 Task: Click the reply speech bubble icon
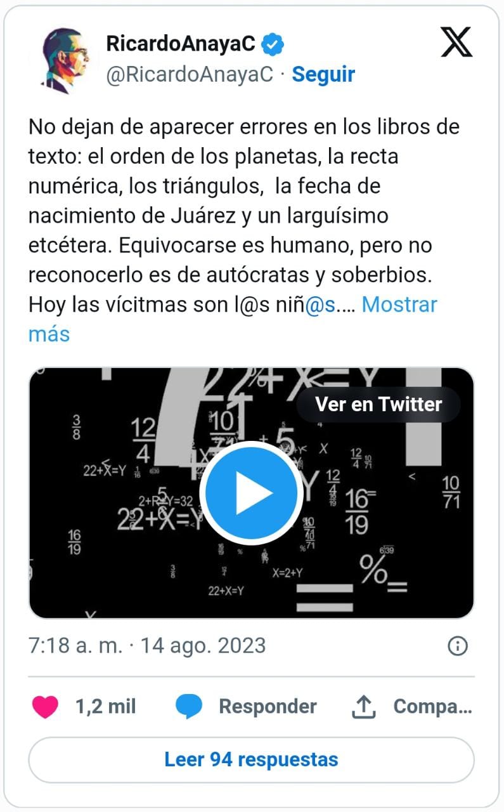pyautogui.click(x=189, y=707)
